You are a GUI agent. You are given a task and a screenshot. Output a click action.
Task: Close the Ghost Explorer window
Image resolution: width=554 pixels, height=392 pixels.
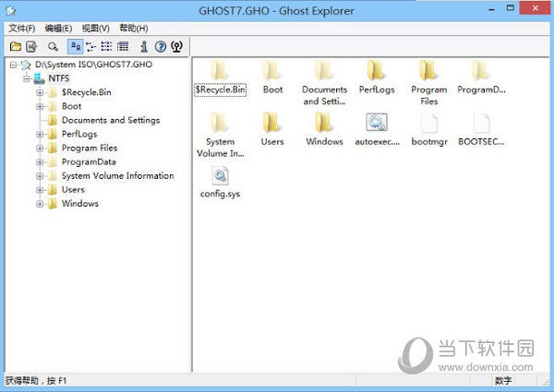coord(535,7)
